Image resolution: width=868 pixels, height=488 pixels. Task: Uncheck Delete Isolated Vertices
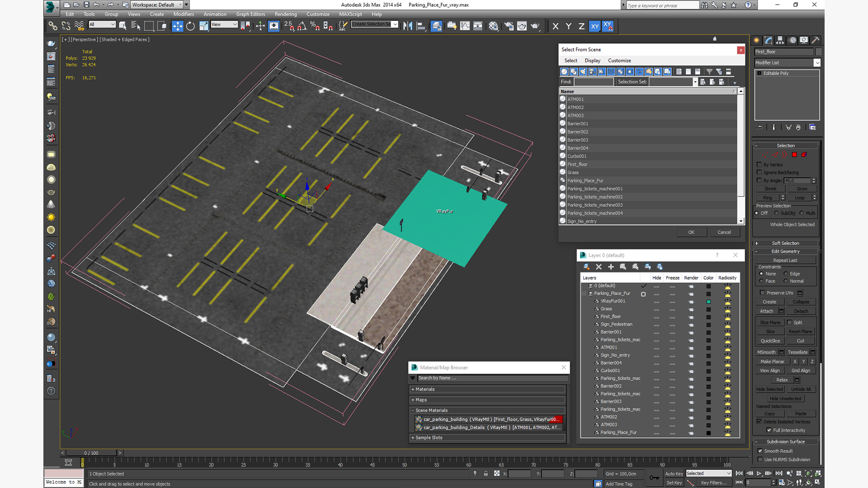(759, 422)
